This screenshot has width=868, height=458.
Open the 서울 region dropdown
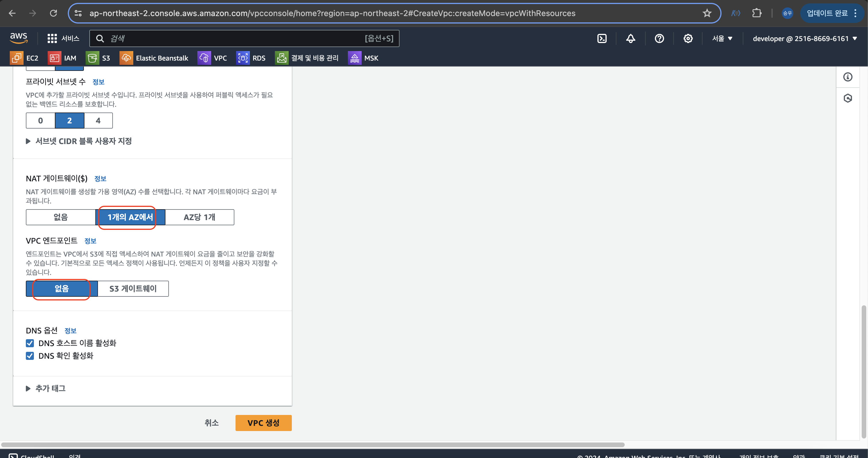click(x=722, y=38)
